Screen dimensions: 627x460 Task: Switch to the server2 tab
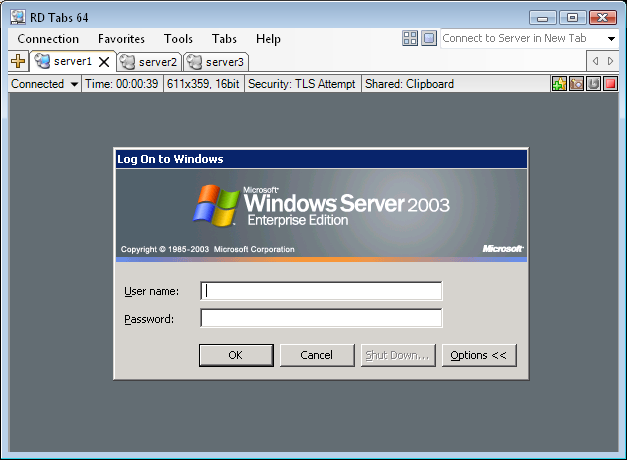point(149,62)
